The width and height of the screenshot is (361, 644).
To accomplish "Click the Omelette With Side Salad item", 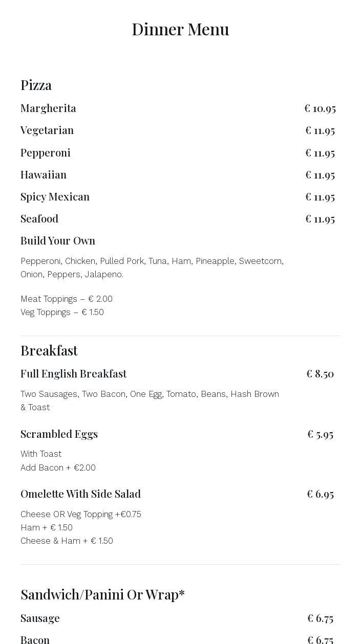I will pos(80,494).
